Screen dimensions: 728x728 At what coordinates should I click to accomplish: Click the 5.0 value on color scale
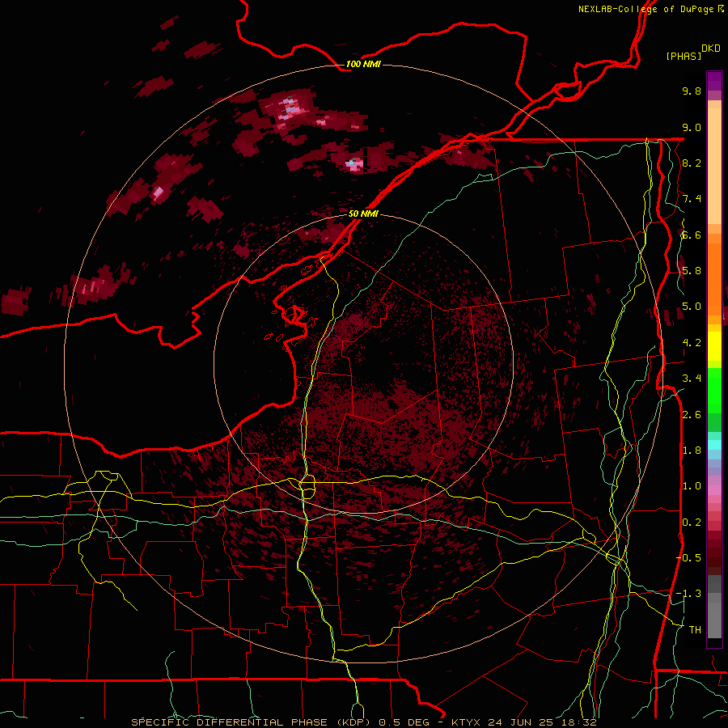tap(692, 307)
